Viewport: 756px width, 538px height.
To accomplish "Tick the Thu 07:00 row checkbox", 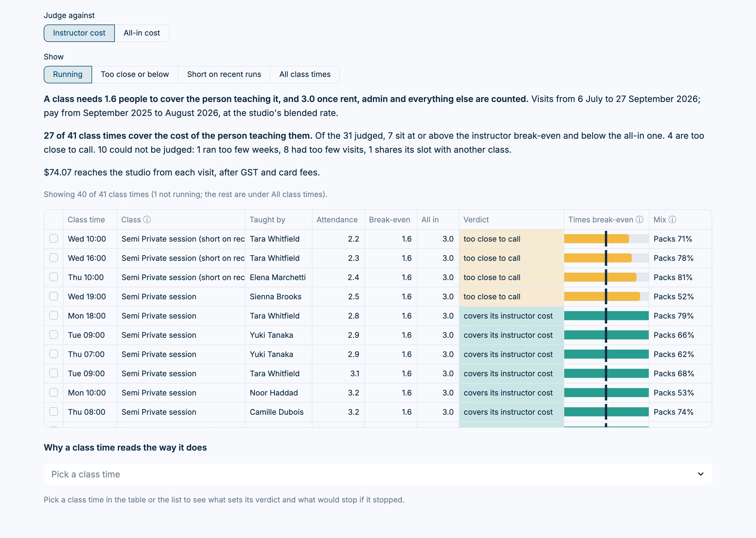I will click(54, 354).
